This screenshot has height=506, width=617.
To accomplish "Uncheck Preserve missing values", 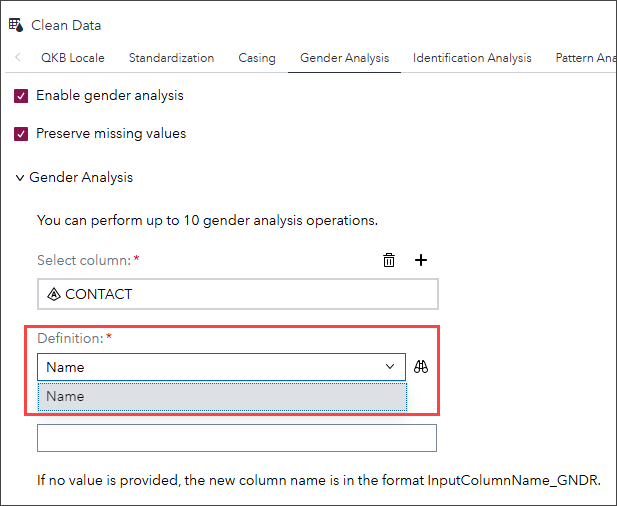I will tap(21, 133).
